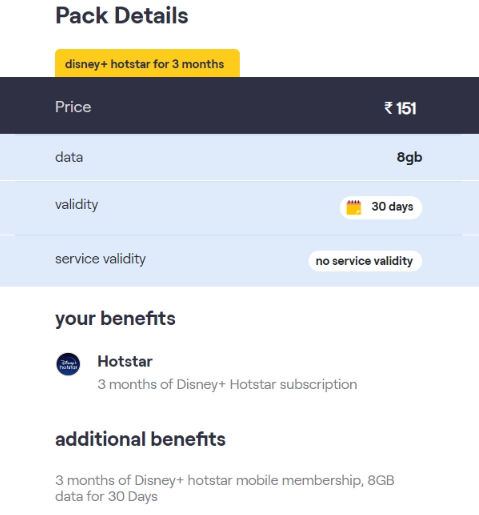Click the additional benefits heading

140,439
